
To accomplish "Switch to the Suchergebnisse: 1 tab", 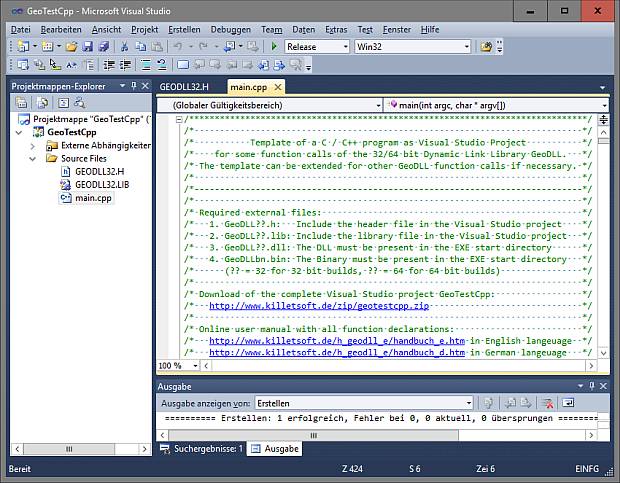I will (202, 449).
